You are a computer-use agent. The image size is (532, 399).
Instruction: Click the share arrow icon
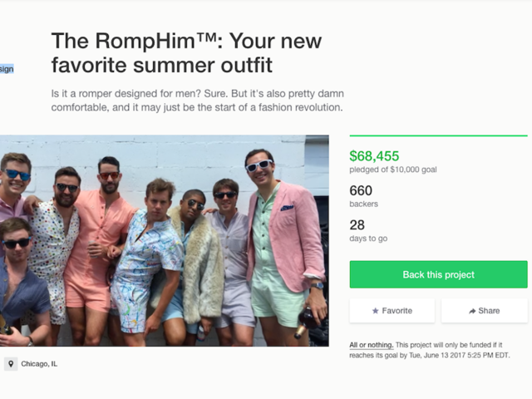472,311
